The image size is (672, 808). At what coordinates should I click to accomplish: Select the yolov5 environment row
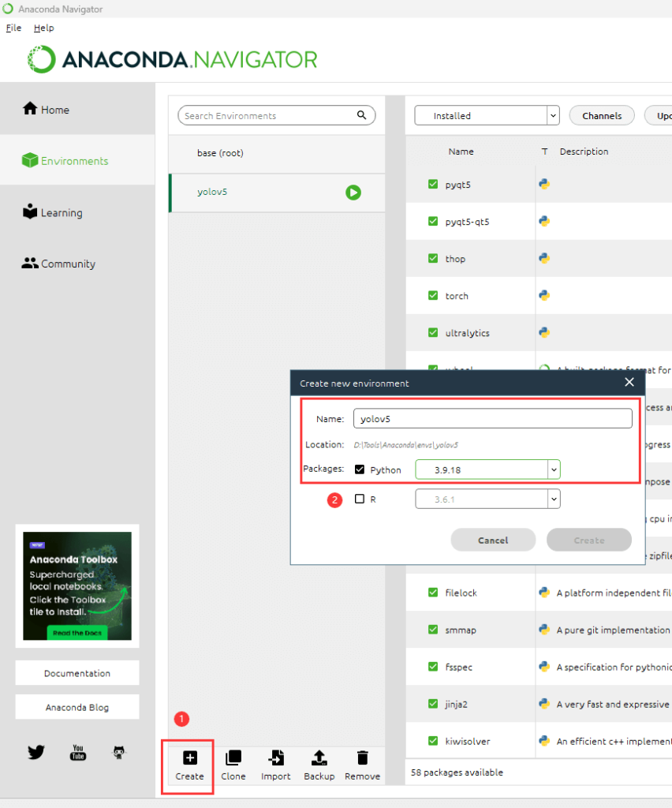pyautogui.click(x=277, y=193)
